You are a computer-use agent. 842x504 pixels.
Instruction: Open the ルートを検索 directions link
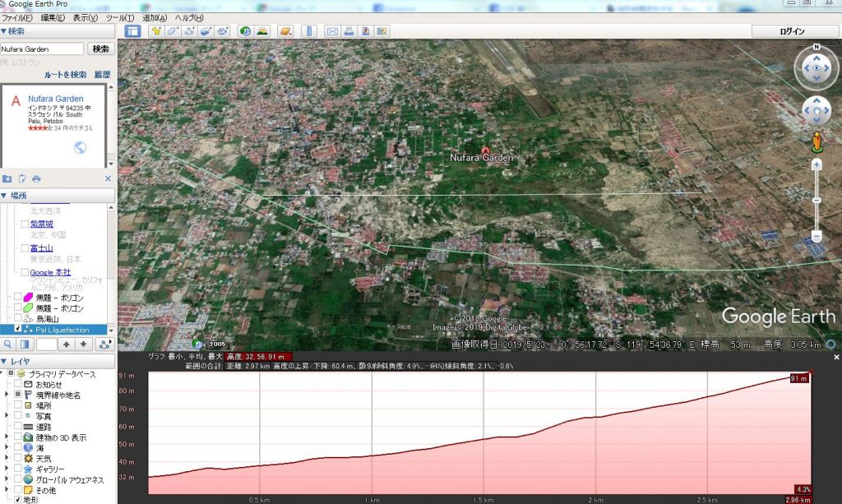pos(66,75)
